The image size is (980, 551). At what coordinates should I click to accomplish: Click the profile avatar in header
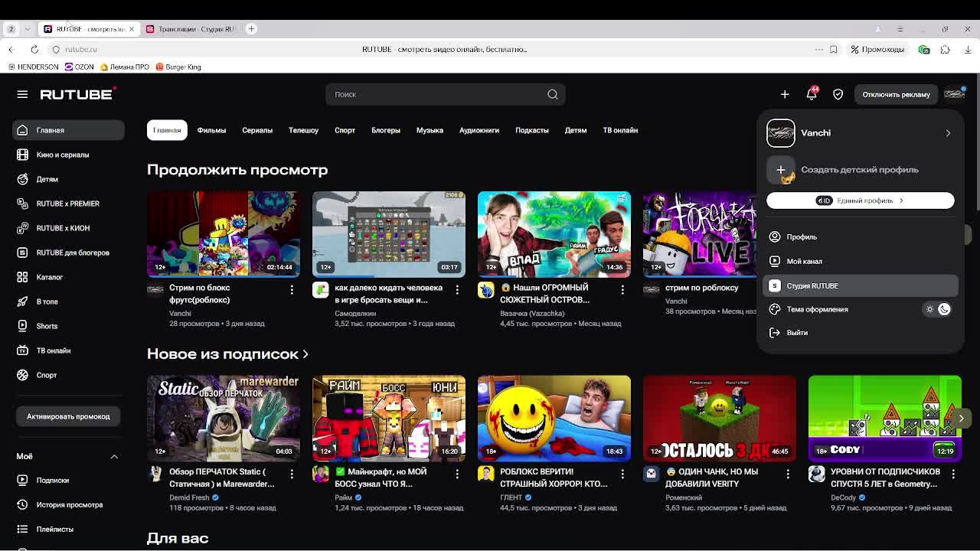coord(954,94)
